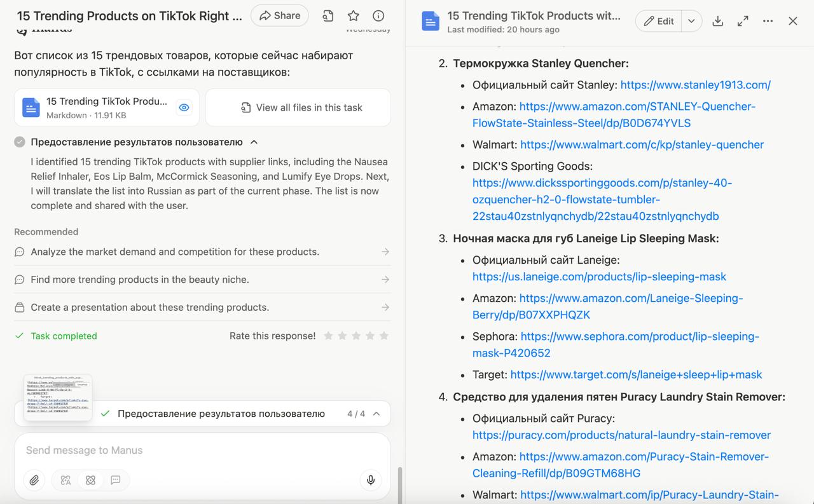Rate response with one star

point(328,336)
